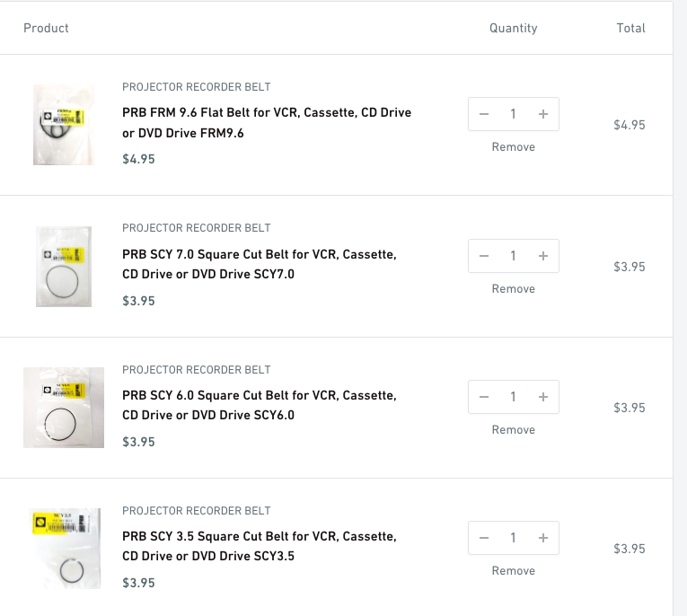Reduce SCY 3.5 belt quantity by one
This screenshot has width=687, height=616.
(x=484, y=538)
